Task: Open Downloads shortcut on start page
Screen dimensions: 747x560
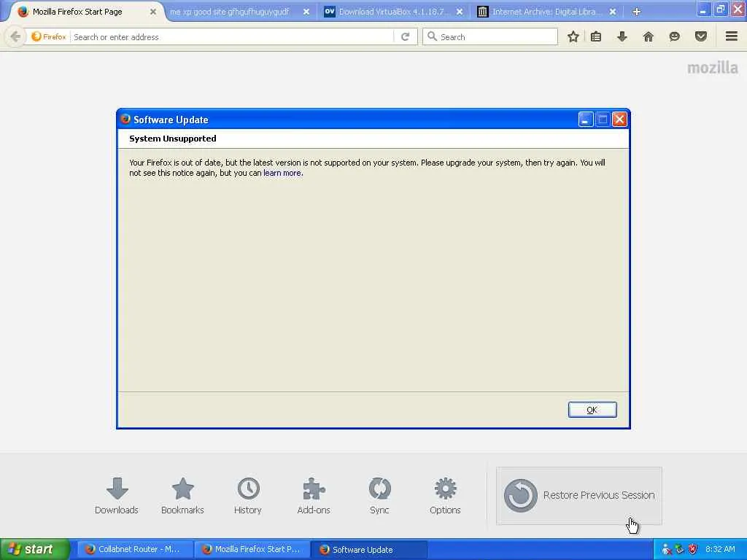Action: (117, 496)
